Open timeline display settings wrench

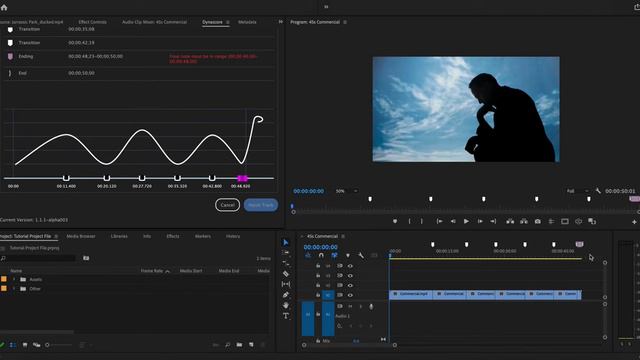[x=361, y=256]
